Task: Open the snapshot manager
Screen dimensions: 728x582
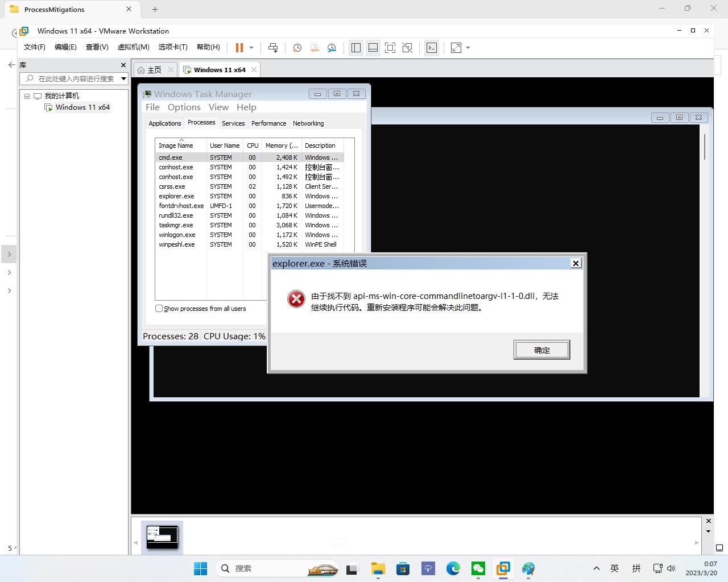Action: point(332,48)
